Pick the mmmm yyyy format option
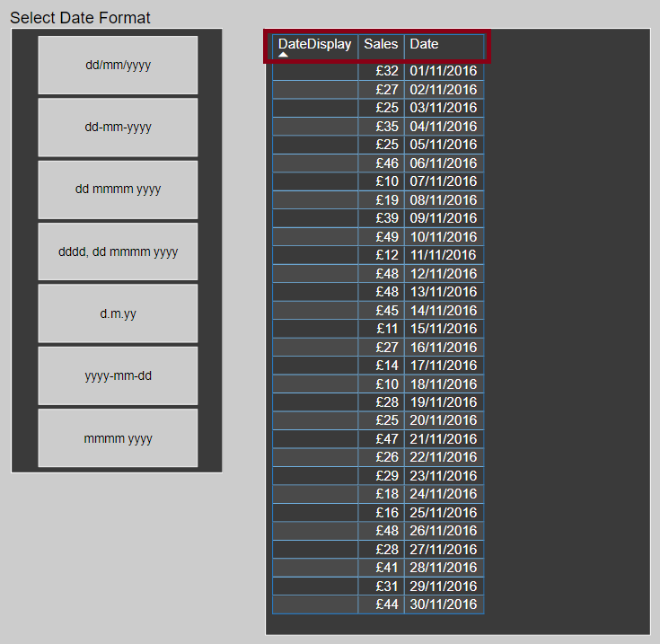 coord(118,438)
